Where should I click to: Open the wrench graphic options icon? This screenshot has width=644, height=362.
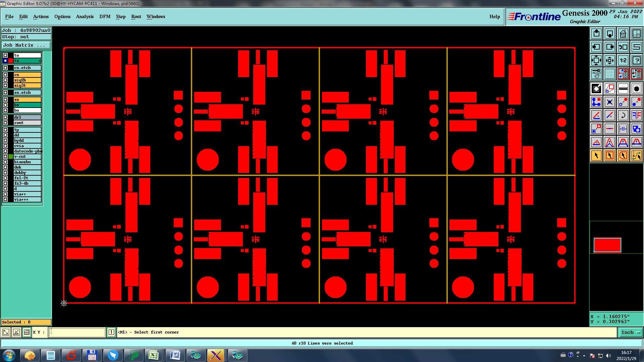pos(596,74)
